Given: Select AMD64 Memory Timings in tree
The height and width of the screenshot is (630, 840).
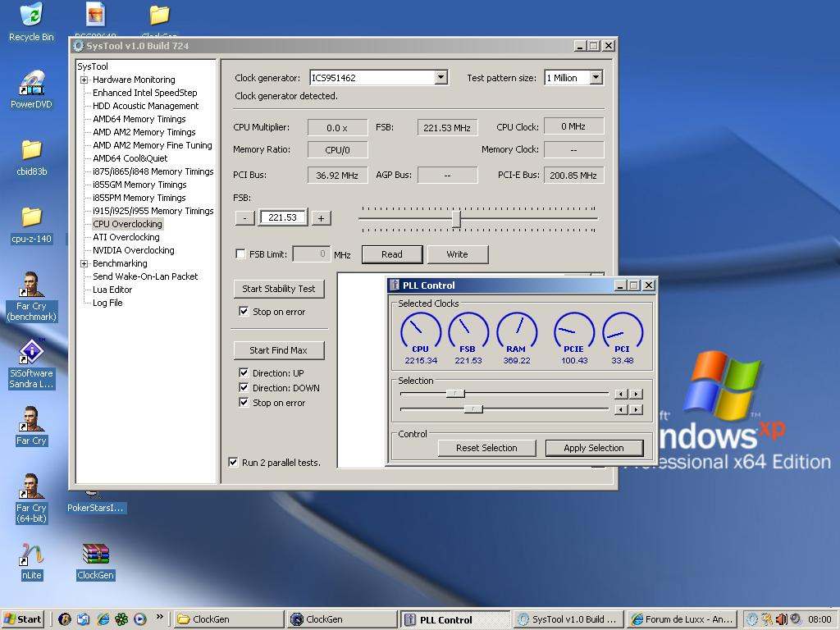Looking at the screenshot, I should [139, 119].
